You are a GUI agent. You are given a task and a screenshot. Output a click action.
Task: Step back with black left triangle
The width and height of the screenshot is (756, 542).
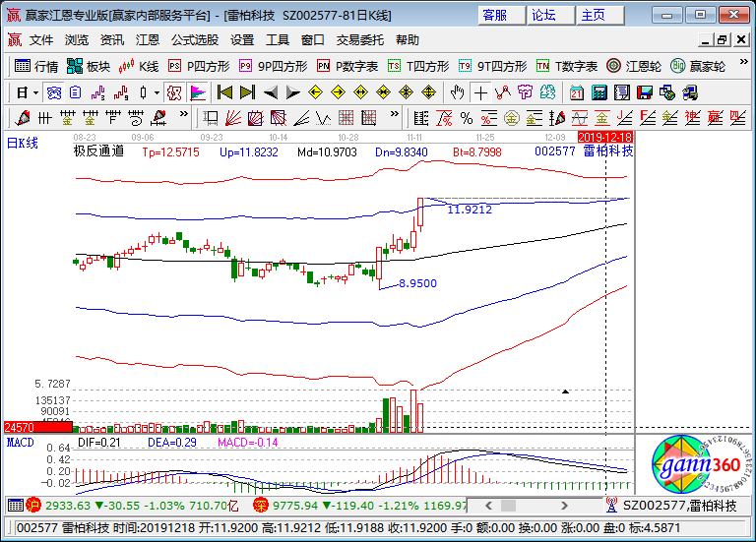(x=271, y=92)
